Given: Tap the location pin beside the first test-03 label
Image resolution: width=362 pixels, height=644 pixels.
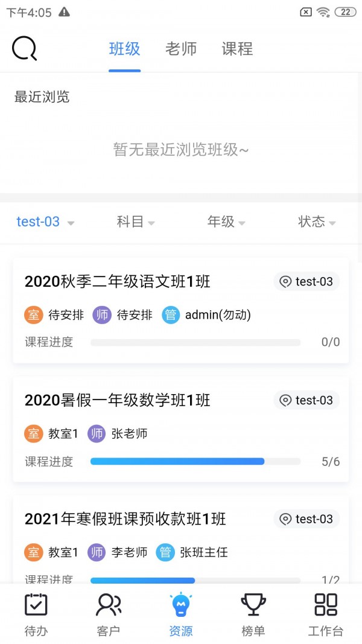Looking at the screenshot, I should click(285, 281).
